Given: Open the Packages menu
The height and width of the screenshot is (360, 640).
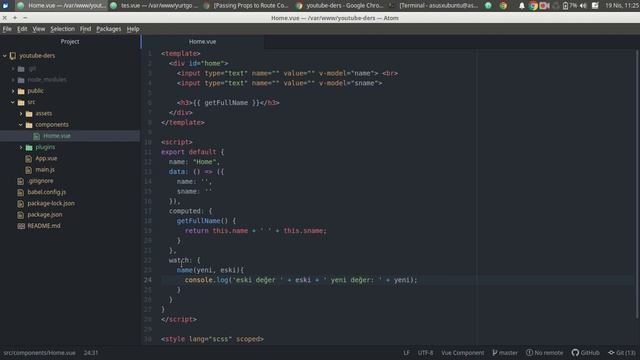Looking at the screenshot, I should coord(109,29).
